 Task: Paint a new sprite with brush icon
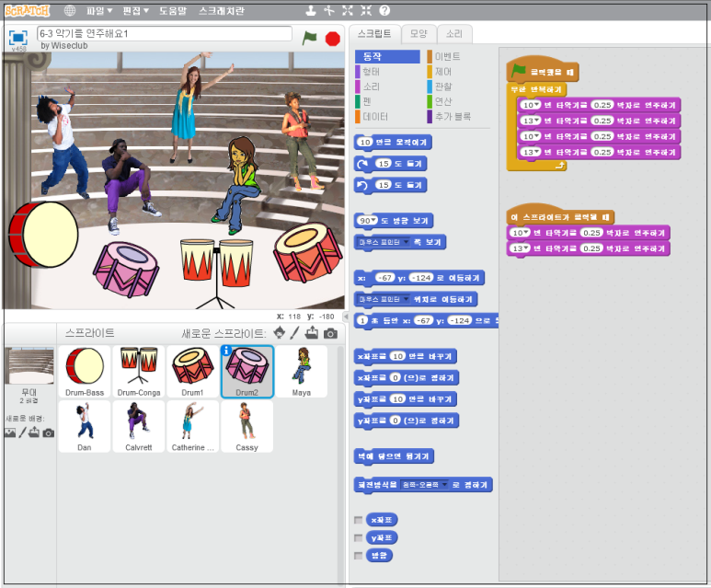(294, 333)
